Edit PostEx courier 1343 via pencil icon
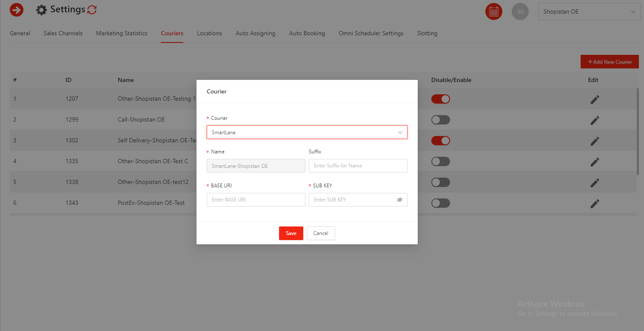The height and width of the screenshot is (331, 644). [595, 204]
